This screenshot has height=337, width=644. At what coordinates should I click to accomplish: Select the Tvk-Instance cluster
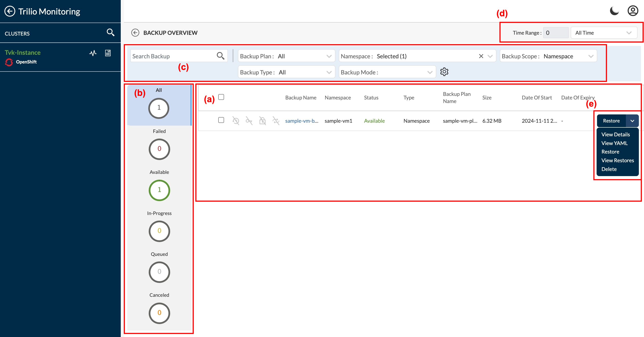point(23,53)
